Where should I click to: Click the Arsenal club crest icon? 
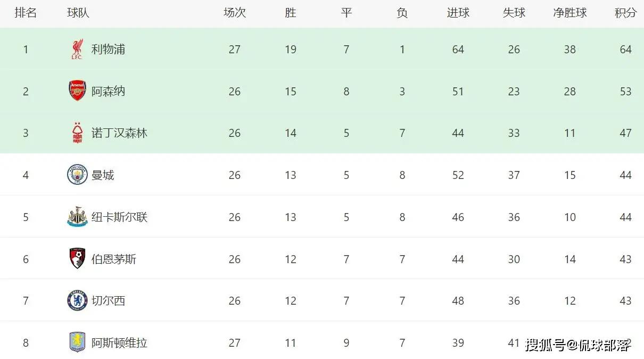pyautogui.click(x=77, y=91)
